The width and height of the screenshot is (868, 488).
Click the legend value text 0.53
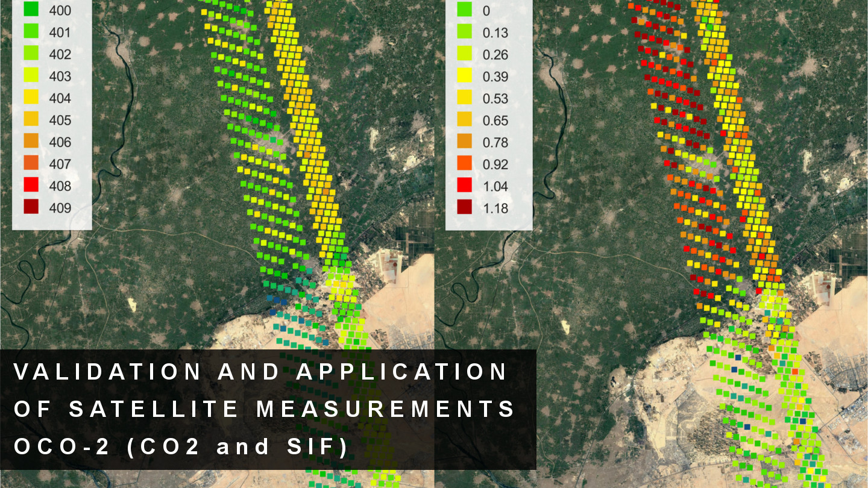[496, 98]
